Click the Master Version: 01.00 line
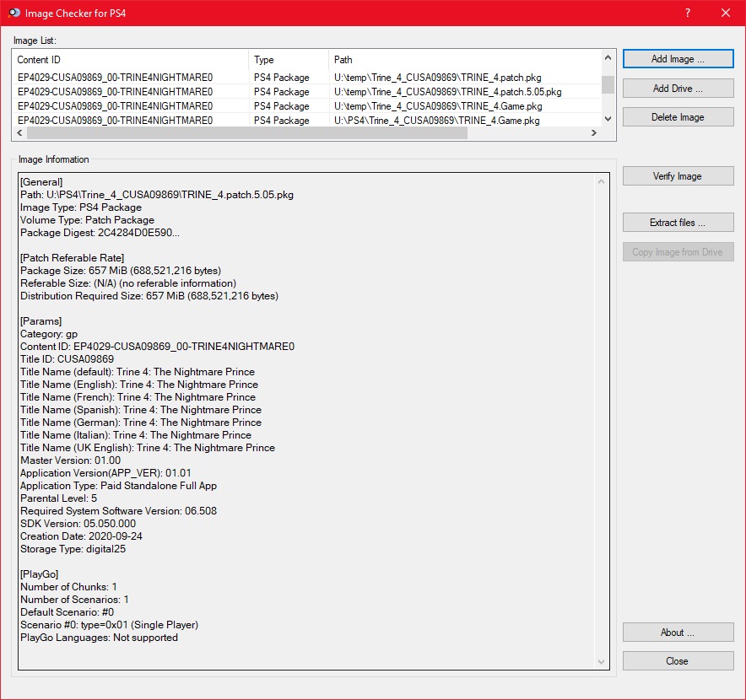This screenshot has height=700, width=746. [x=70, y=460]
